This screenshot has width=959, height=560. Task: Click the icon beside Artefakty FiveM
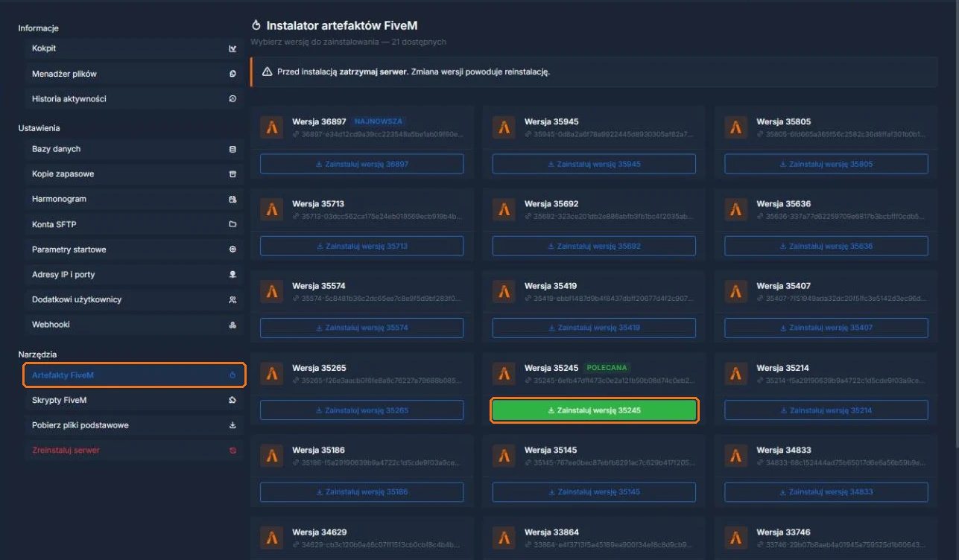click(x=232, y=375)
